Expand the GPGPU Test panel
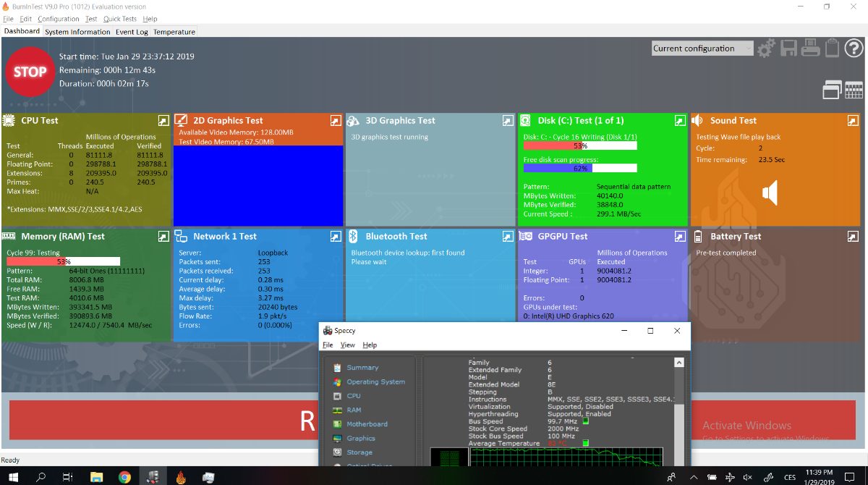Viewport: 868px width, 485px height. pyautogui.click(x=680, y=236)
